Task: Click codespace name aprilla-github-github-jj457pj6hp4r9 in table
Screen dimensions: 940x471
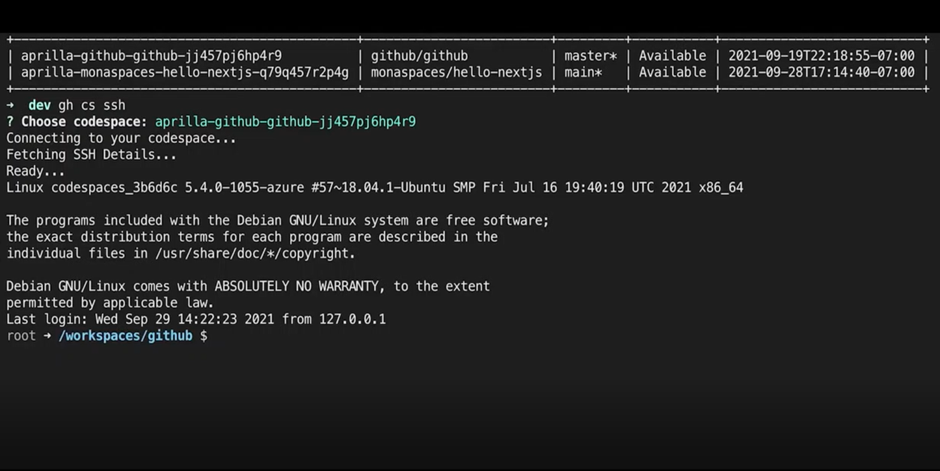Action: point(151,56)
